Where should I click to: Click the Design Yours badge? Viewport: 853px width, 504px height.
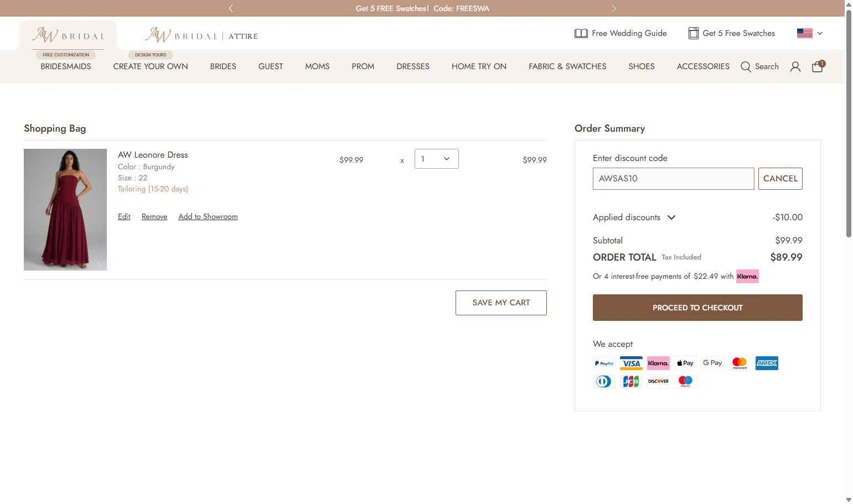(151, 55)
